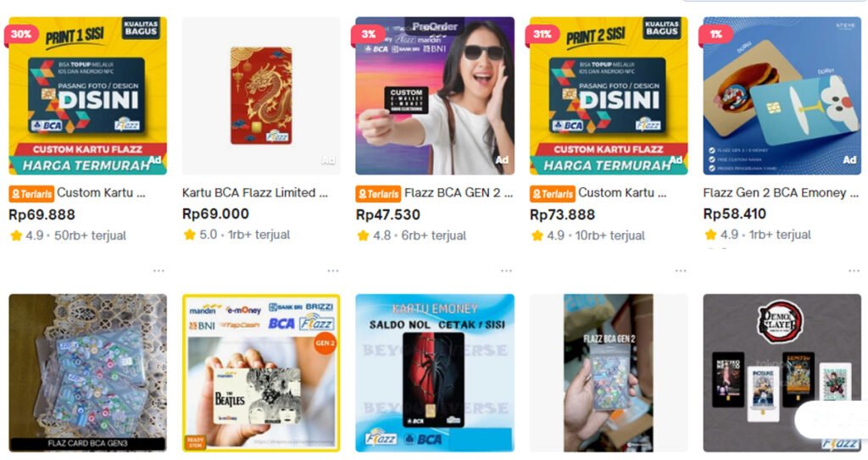Open the more options dots under the Custom Kartu Print 1 Sisi product

(159, 271)
